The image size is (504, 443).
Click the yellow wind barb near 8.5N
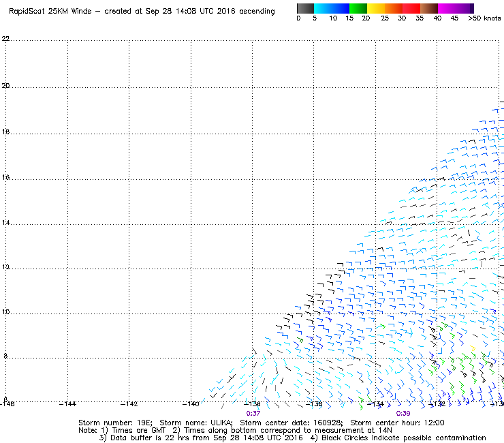[x=473, y=348]
